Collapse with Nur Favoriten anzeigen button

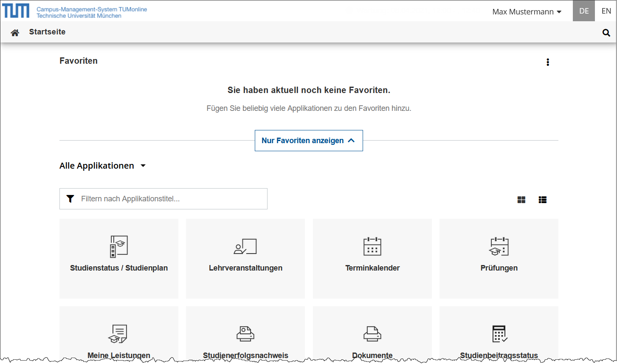(309, 141)
